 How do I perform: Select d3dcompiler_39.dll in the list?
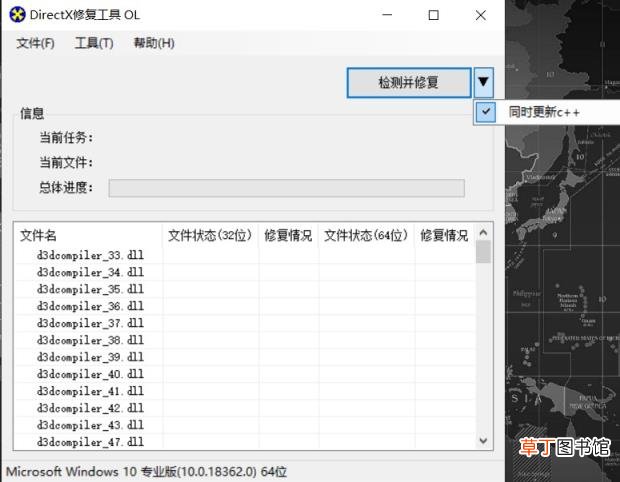90,357
